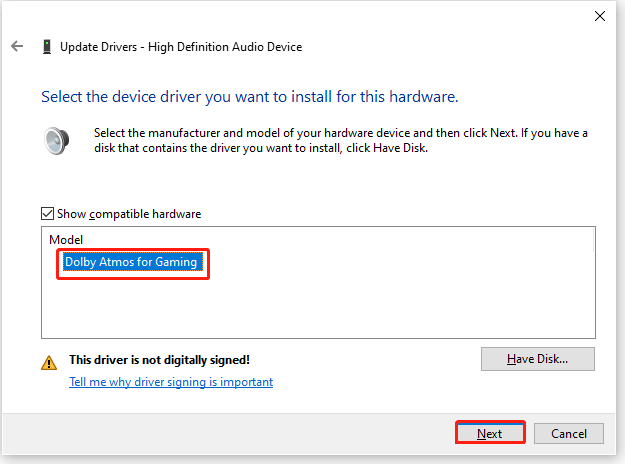Click the Update Drivers window title text
Image resolution: width=625 pixels, height=464 pixels.
point(181,47)
